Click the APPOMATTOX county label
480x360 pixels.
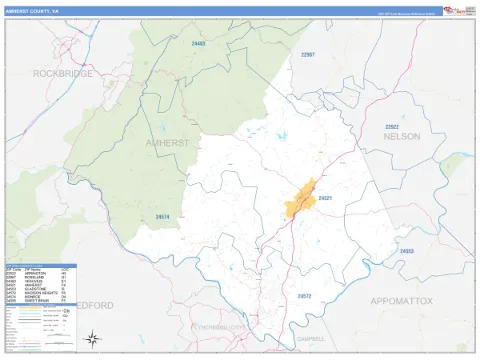tap(402, 301)
